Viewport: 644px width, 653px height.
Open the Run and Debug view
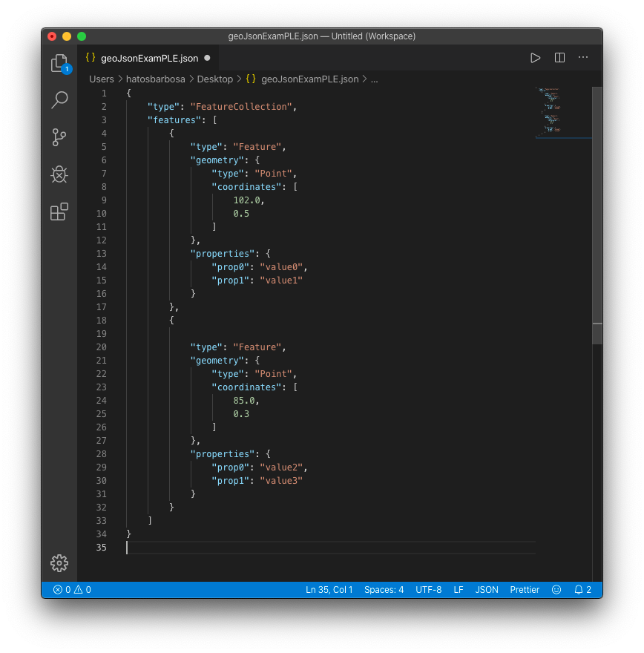coord(59,174)
